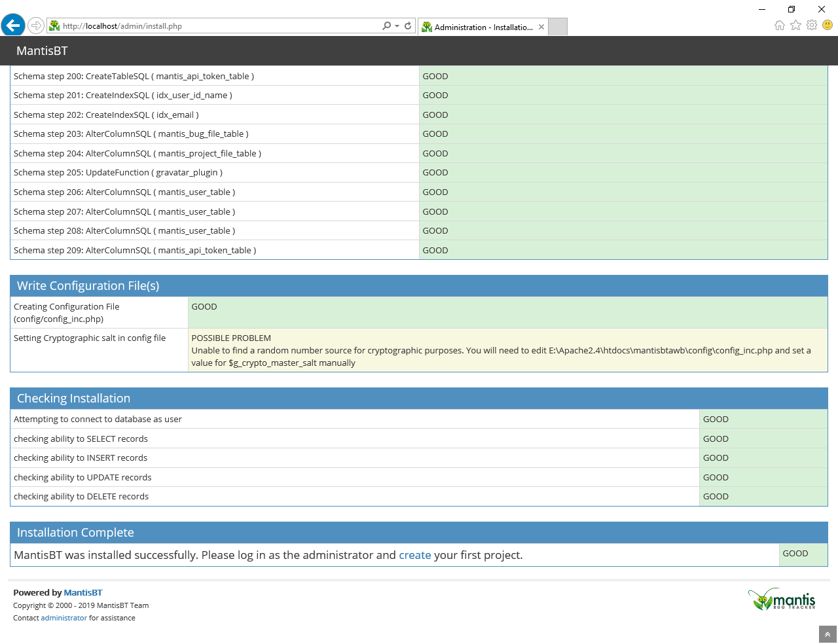
Task: Click 'checking ability to INSERT records' text
Action: (81, 458)
